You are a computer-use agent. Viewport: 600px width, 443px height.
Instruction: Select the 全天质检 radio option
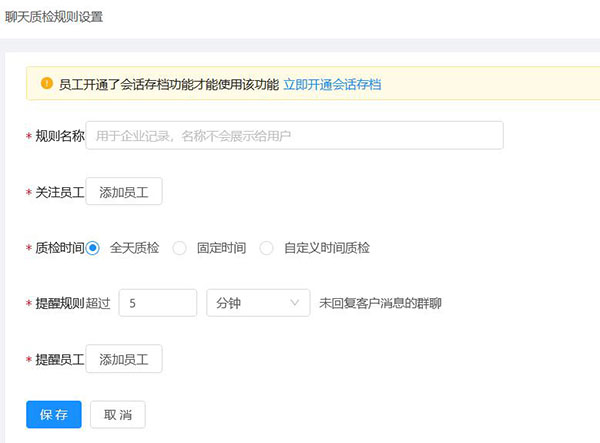click(93, 248)
